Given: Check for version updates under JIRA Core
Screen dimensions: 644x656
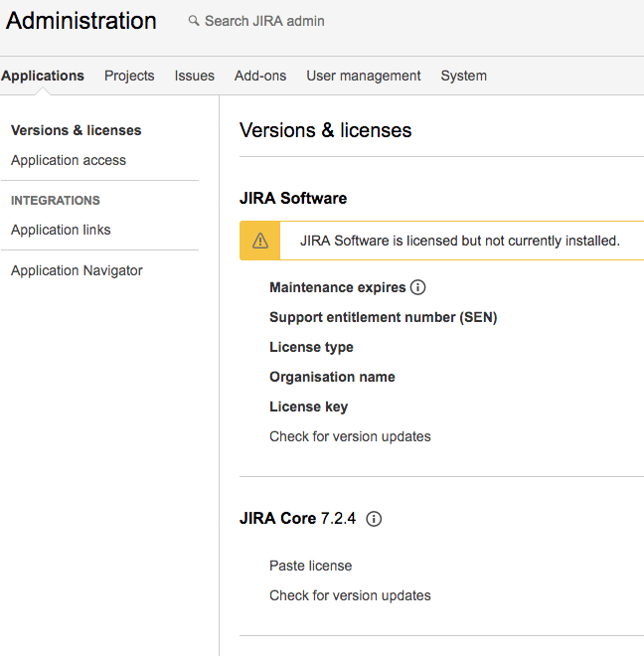Looking at the screenshot, I should (x=350, y=595).
